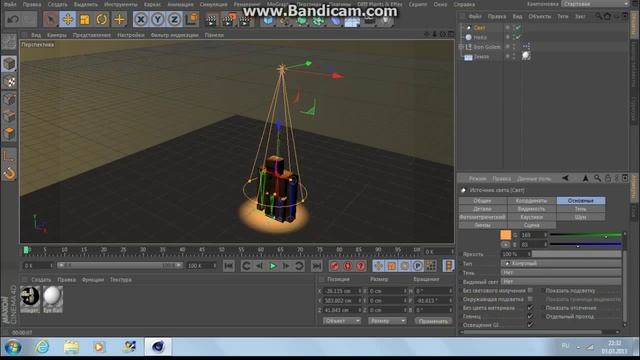Image resolution: width=640 pixels, height=360 pixels.
Task: Go to start of animation
Action: [229, 266]
